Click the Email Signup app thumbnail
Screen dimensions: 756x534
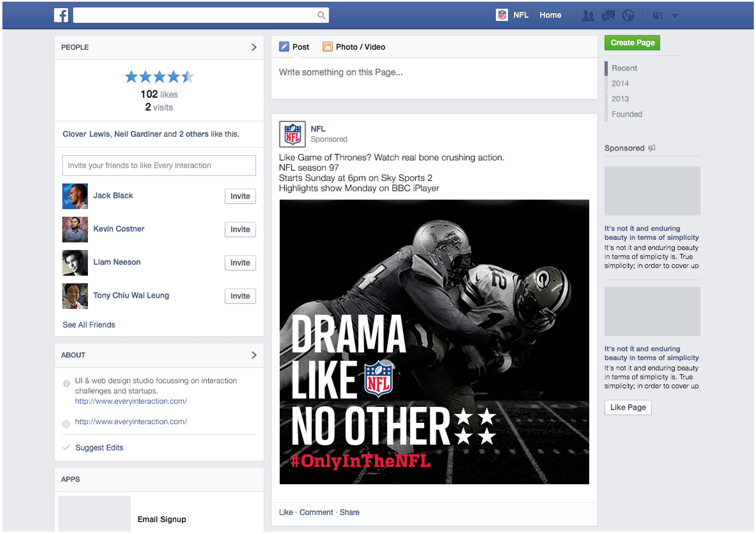(94, 514)
